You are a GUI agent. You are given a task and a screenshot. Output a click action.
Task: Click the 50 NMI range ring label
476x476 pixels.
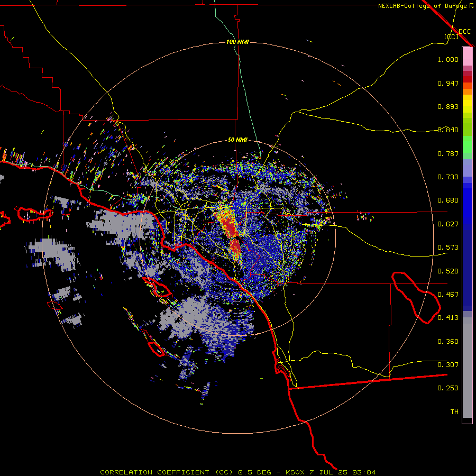[x=237, y=140]
